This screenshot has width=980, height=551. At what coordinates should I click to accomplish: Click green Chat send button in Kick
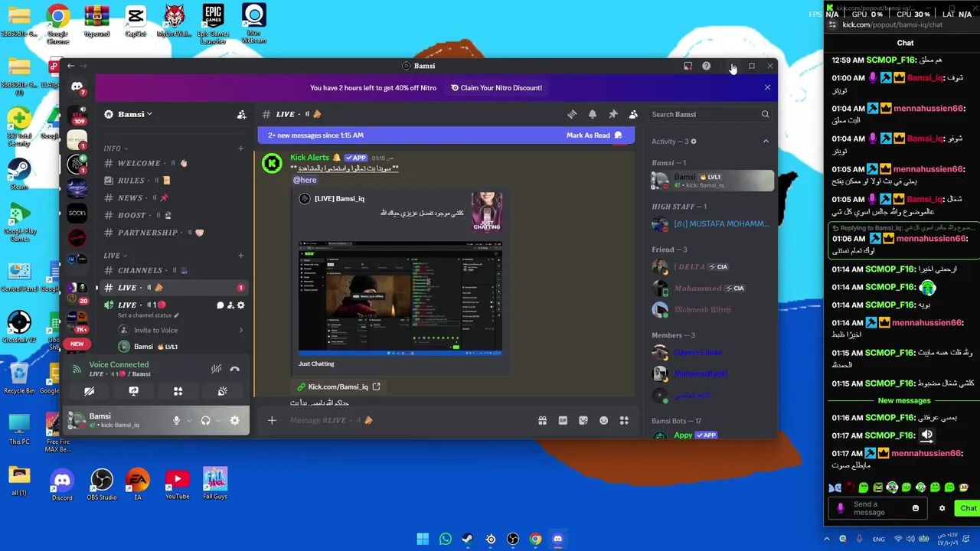click(x=968, y=508)
